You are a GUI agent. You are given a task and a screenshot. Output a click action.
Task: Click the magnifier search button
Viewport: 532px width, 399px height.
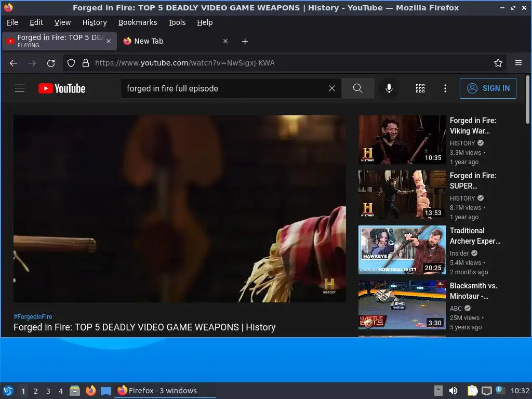pyautogui.click(x=357, y=88)
